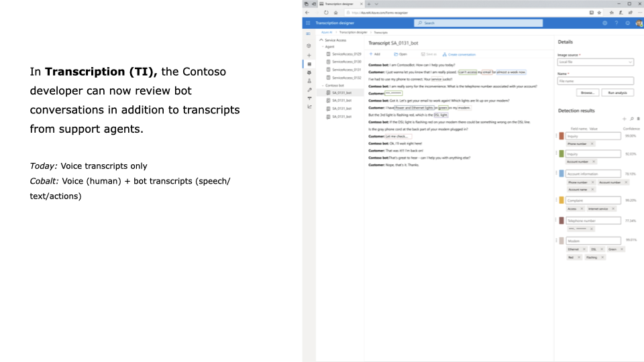
Task: Click the Browse... button
Action: [588, 93]
